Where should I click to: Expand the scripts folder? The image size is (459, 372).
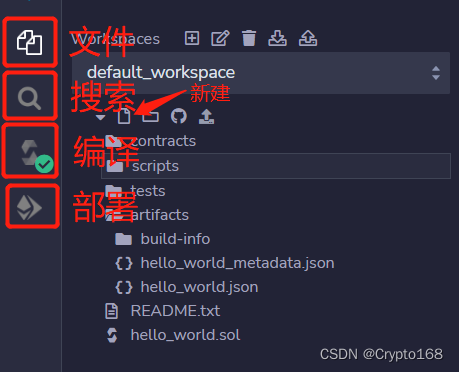click(x=276, y=166)
